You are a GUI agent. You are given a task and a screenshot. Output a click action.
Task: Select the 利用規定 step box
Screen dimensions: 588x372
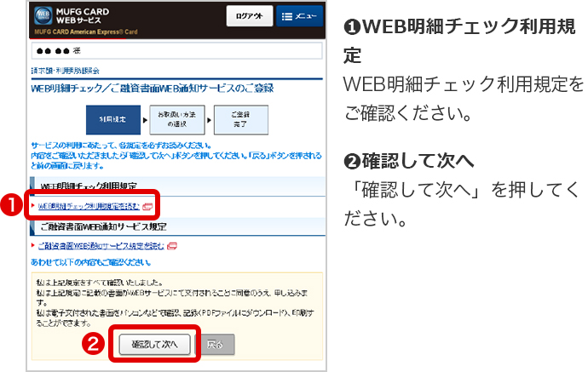112,120
